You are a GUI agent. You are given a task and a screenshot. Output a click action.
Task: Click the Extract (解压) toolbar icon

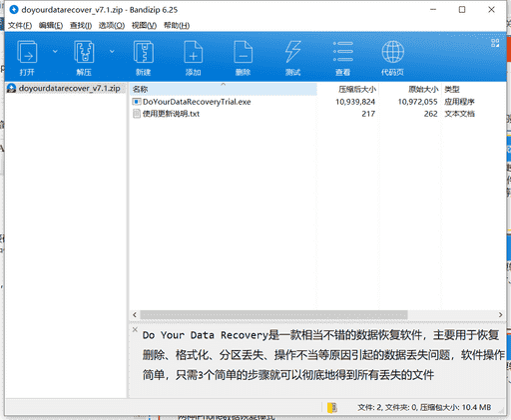(84, 52)
